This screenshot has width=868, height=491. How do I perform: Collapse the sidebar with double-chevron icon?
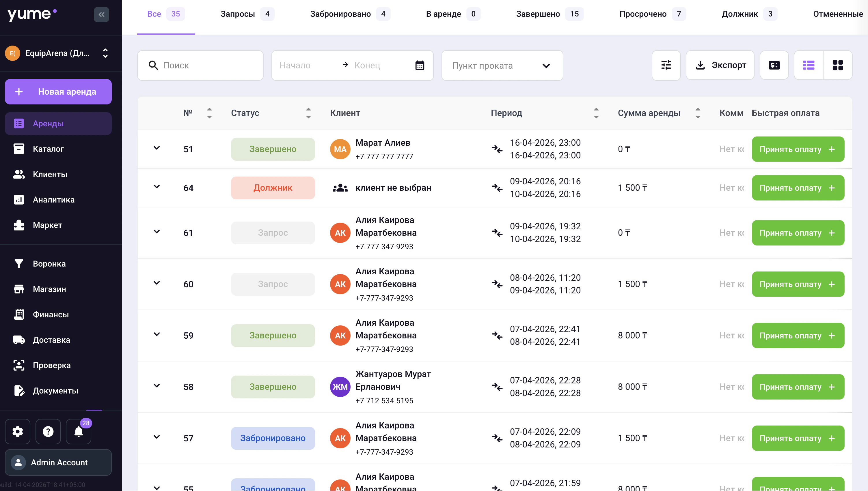(x=101, y=14)
